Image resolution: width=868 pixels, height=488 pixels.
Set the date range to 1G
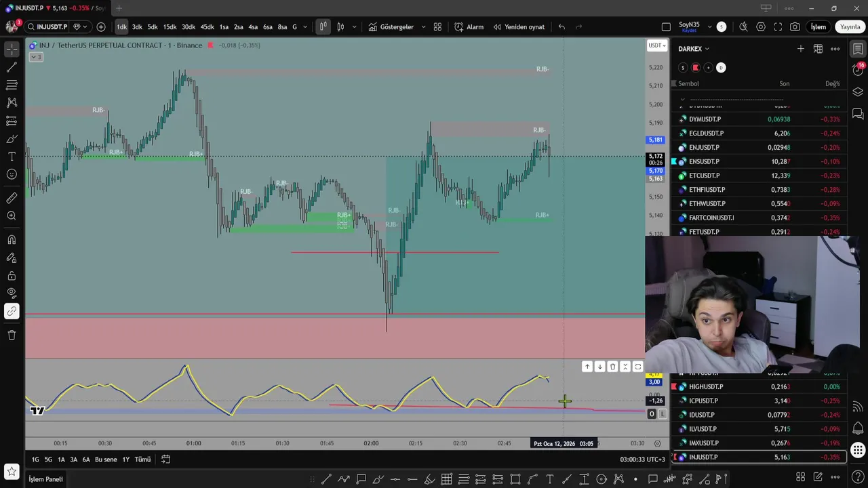coord(35,460)
